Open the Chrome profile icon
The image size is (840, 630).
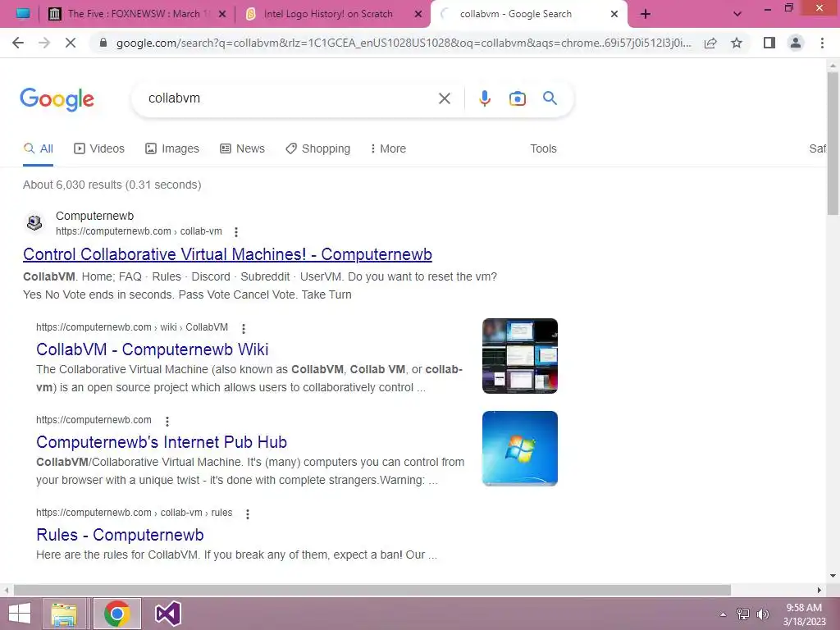796,43
